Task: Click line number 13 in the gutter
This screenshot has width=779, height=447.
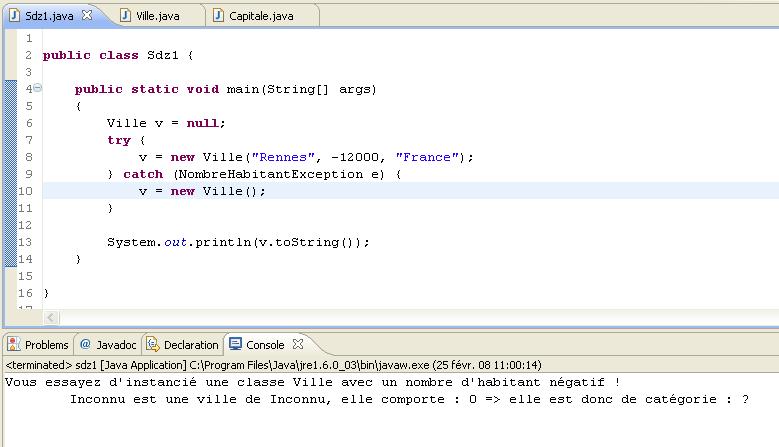Action: click(x=25, y=242)
